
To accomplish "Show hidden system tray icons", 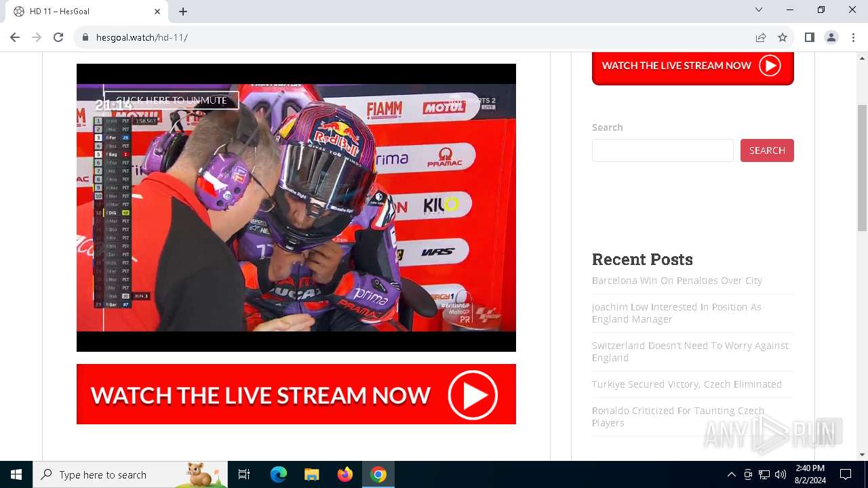I will [731, 474].
